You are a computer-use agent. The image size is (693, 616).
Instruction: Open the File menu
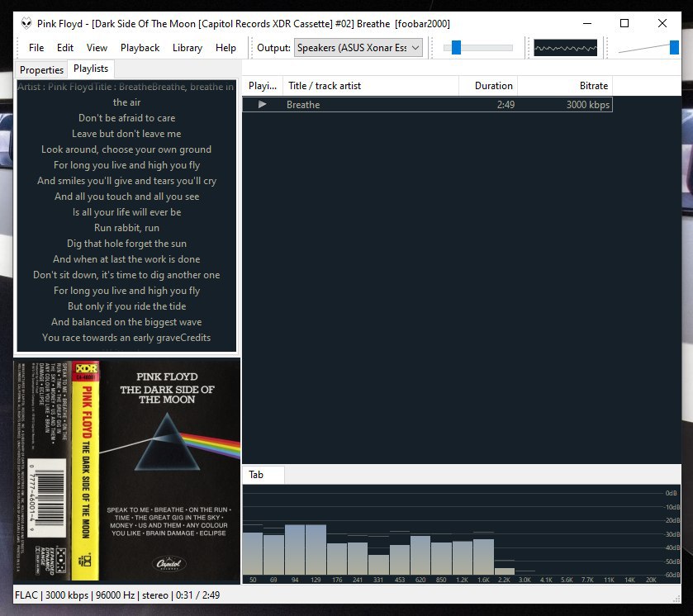36,48
